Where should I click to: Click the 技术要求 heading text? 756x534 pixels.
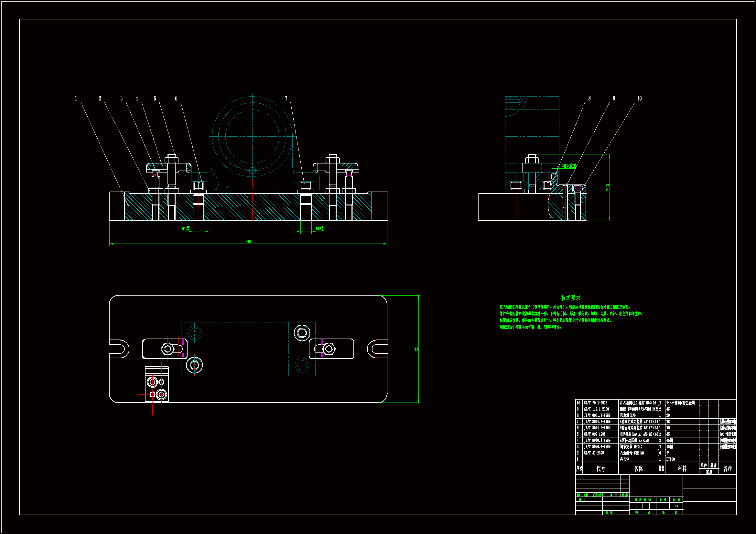click(x=570, y=298)
